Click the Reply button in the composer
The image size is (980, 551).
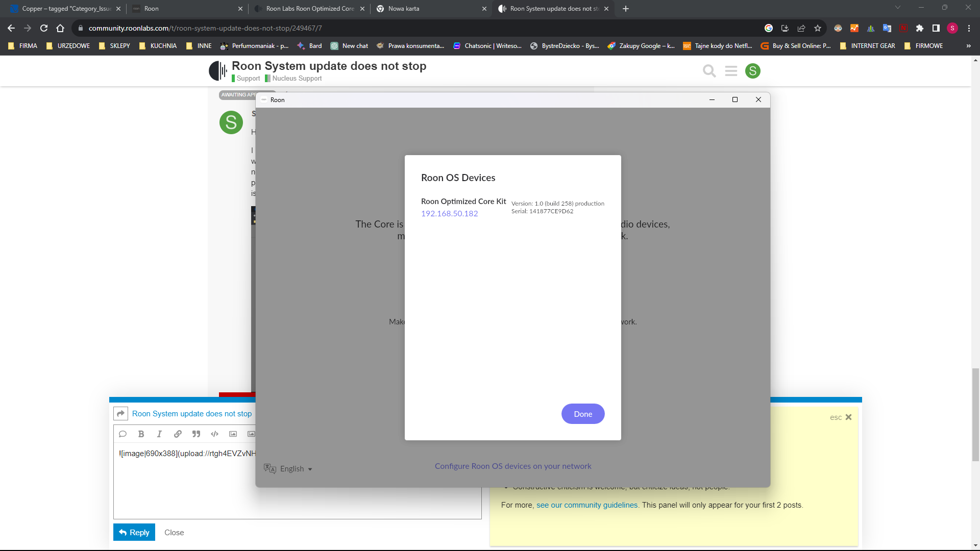134,532
